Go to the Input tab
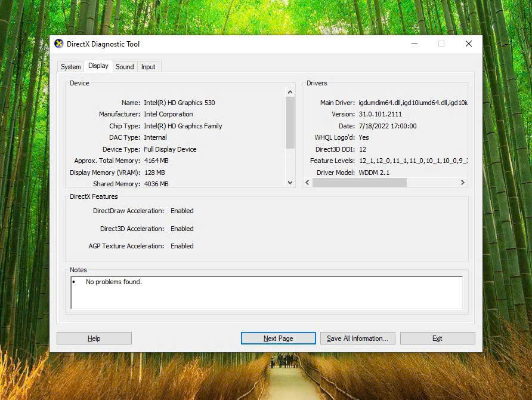This screenshot has height=400, width=532. point(149,67)
